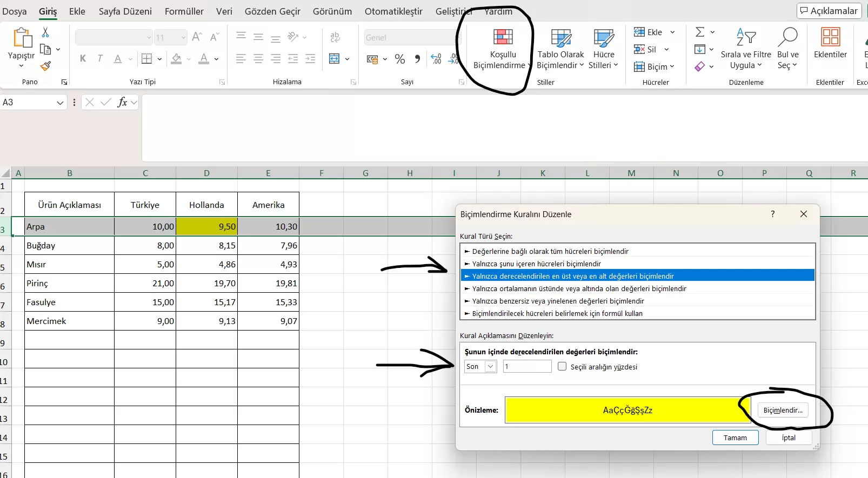This screenshot has width=868, height=478.
Task: Select rule Yalnızca ortalamanın üstünde veya altında
Action: tap(579, 288)
